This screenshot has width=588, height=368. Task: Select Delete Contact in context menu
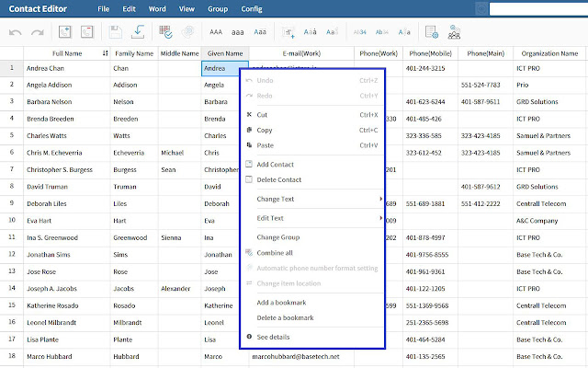(x=278, y=179)
